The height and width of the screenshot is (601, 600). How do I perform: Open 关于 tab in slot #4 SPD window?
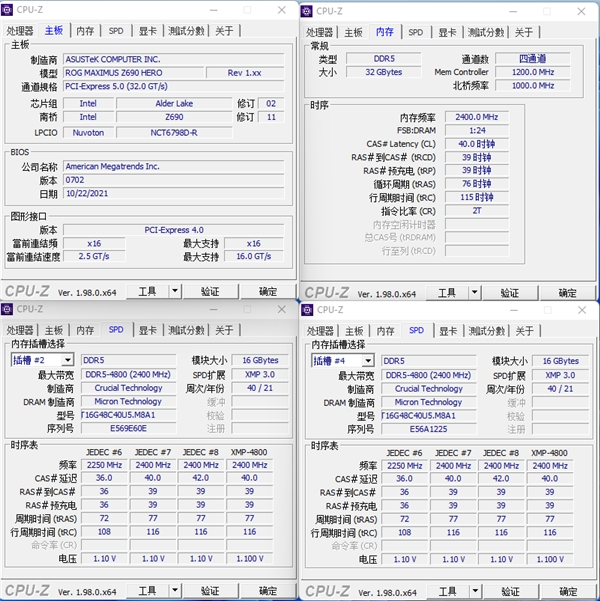pyautogui.click(x=523, y=330)
